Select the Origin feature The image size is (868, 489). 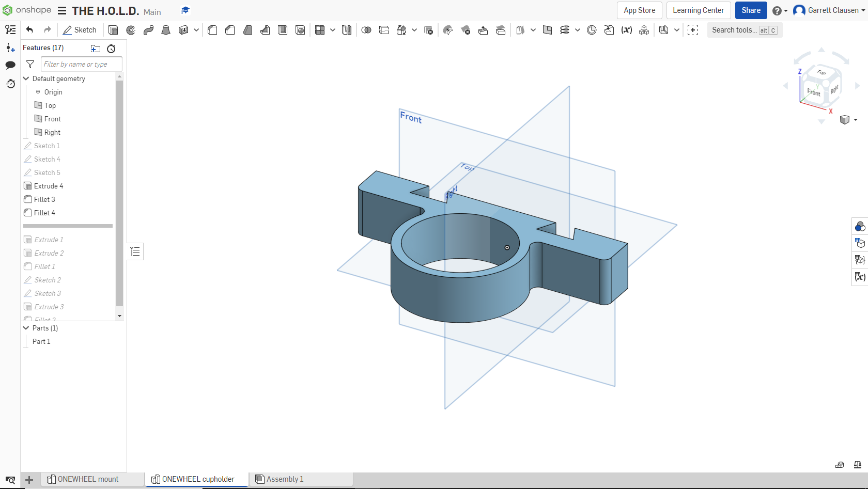(53, 92)
